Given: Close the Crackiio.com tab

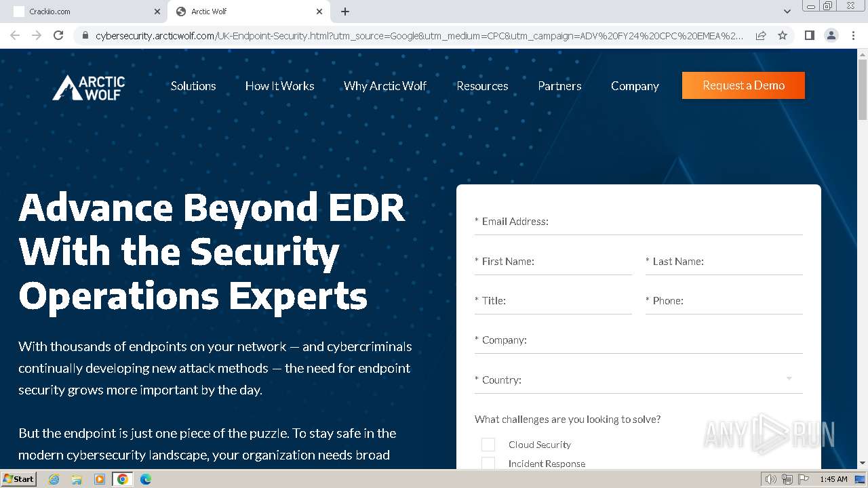Looking at the screenshot, I should coord(157,12).
